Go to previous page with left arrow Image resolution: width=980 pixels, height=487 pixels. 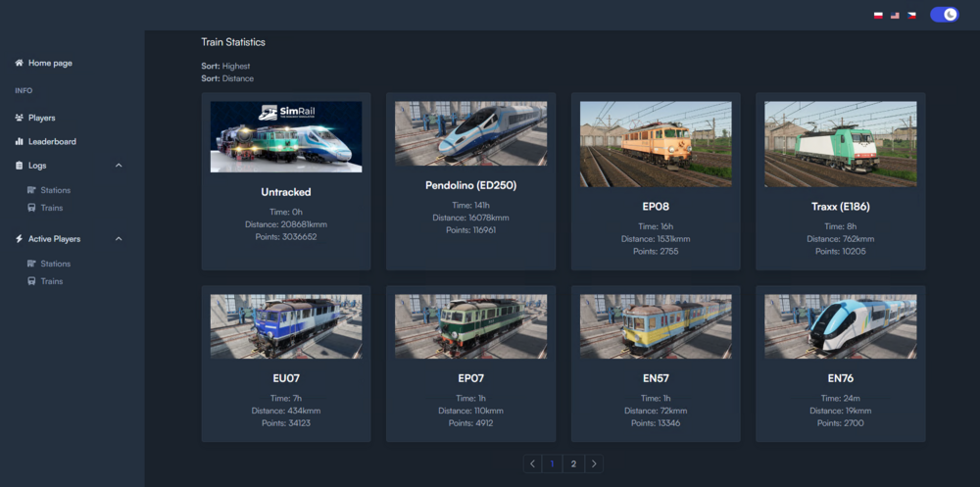[532, 463]
